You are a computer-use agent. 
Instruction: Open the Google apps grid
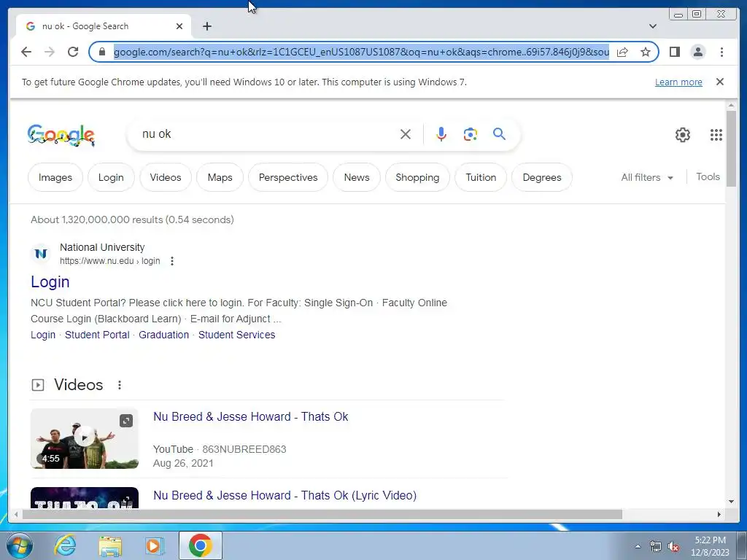(716, 135)
